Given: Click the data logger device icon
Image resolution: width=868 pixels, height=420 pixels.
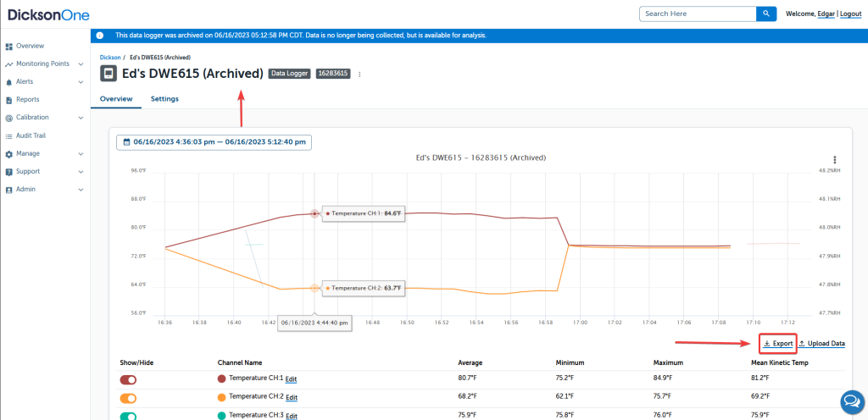Looking at the screenshot, I should (x=108, y=74).
